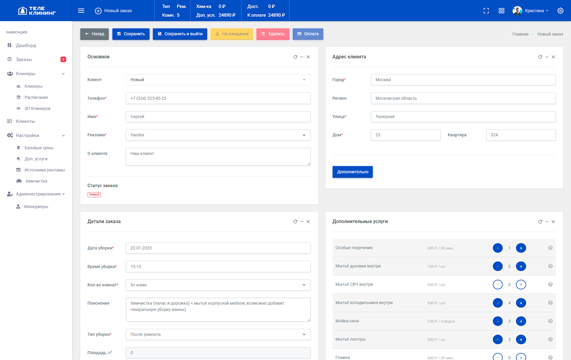
Task: Open the Клиент dropdown showing Новый
Action: coord(218,80)
